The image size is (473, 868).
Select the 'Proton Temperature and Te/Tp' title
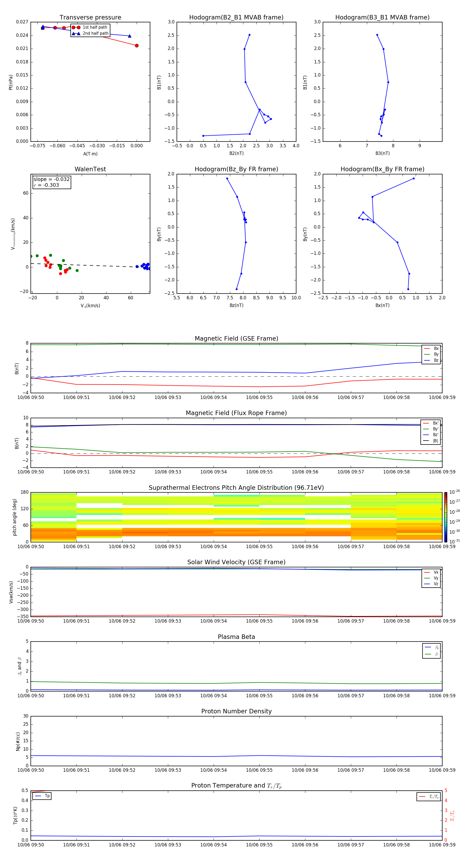coord(236,786)
